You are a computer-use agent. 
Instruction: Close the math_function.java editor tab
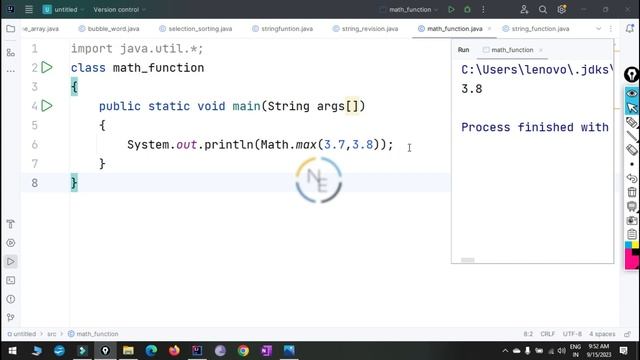tap(489, 29)
